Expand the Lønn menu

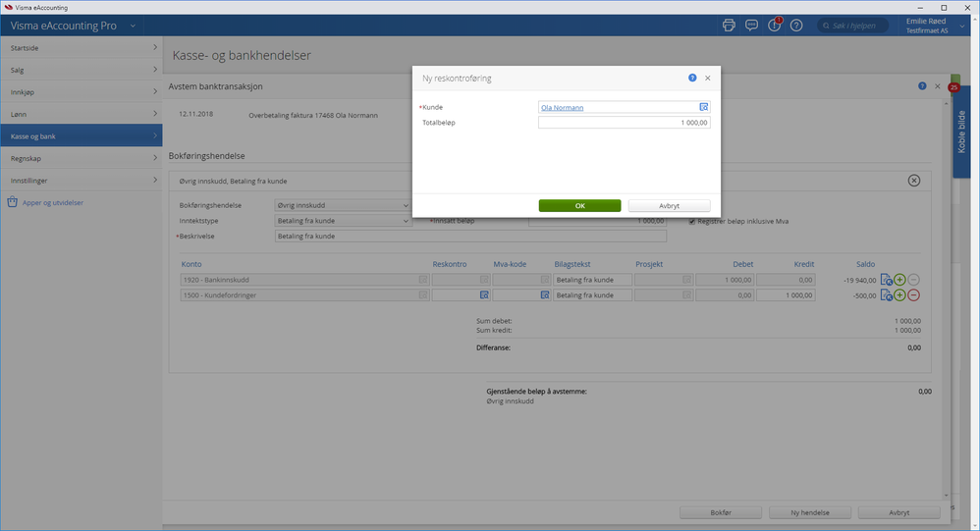[82, 114]
